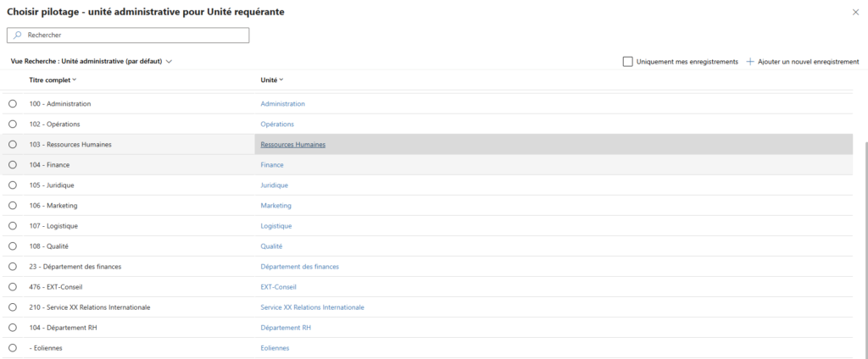
Task: Click the plus icon for new record
Action: pyautogui.click(x=750, y=62)
